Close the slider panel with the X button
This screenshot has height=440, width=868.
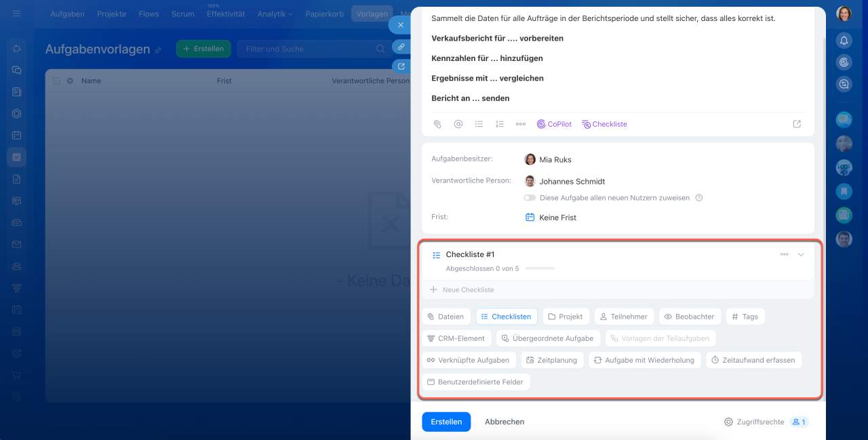(401, 25)
